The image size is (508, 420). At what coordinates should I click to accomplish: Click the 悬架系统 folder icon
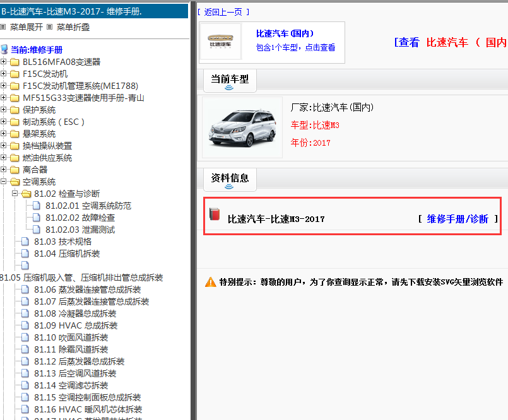pyautogui.click(x=15, y=134)
